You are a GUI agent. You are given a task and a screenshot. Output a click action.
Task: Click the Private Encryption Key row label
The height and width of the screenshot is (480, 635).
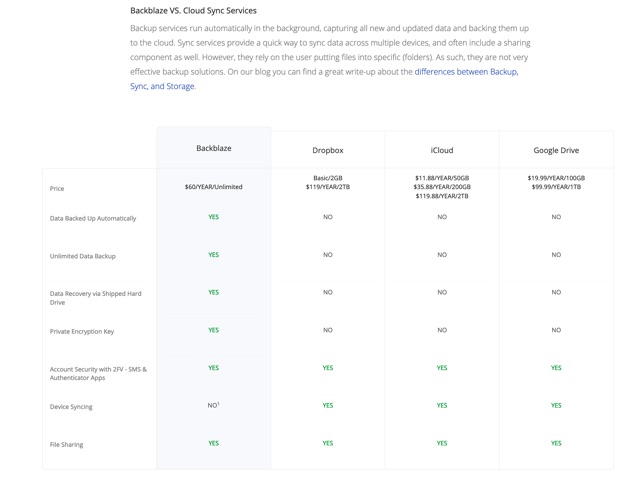[82, 331]
